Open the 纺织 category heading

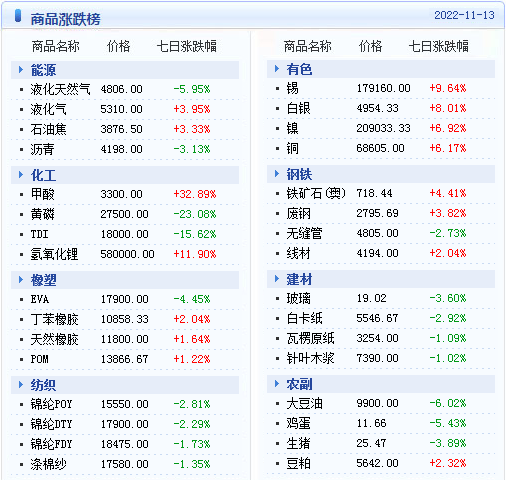[43, 385]
